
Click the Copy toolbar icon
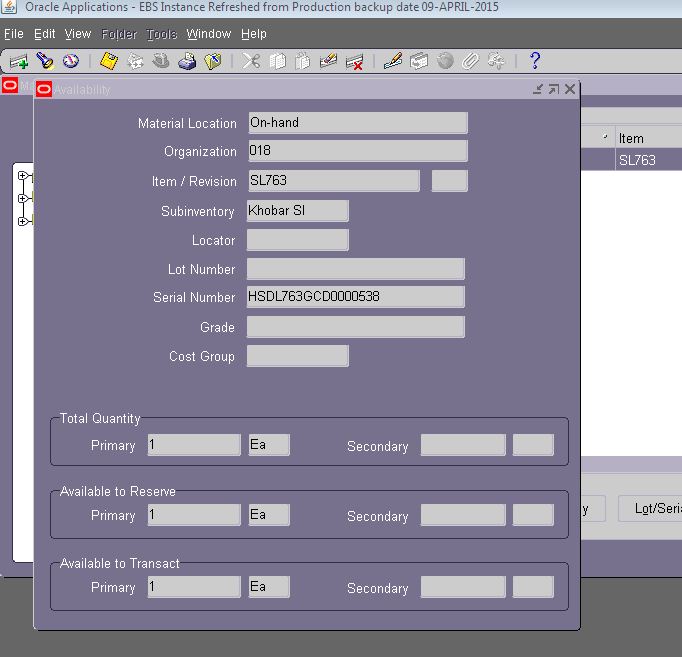click(x=277, y=61)
